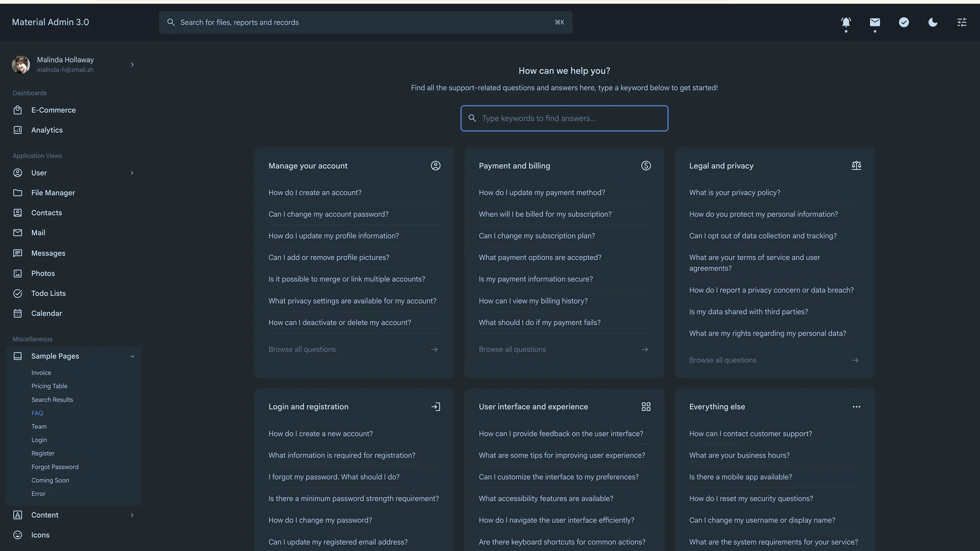Image resolution: width=980 pixels, height=551 pixels.
Task: Open the Pricing Table page
Action: coord(49,386)
